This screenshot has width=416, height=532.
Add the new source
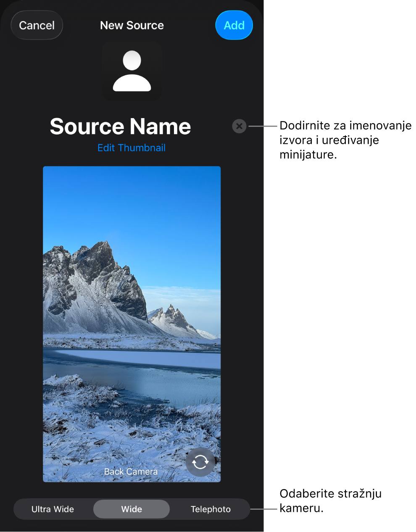[x=234, y=25]
